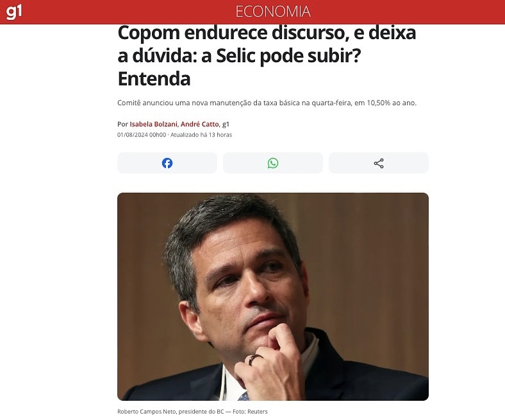Open author Isabela Bolzani's page
The height and width of the screenshot is (420, 505).
click(153, 124)
